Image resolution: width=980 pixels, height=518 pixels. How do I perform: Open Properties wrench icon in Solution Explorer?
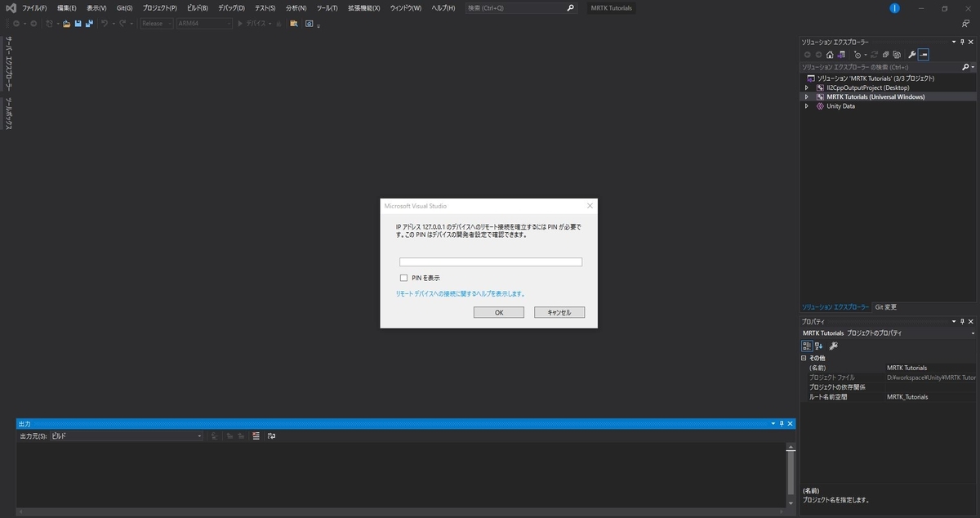coord(912,55)
